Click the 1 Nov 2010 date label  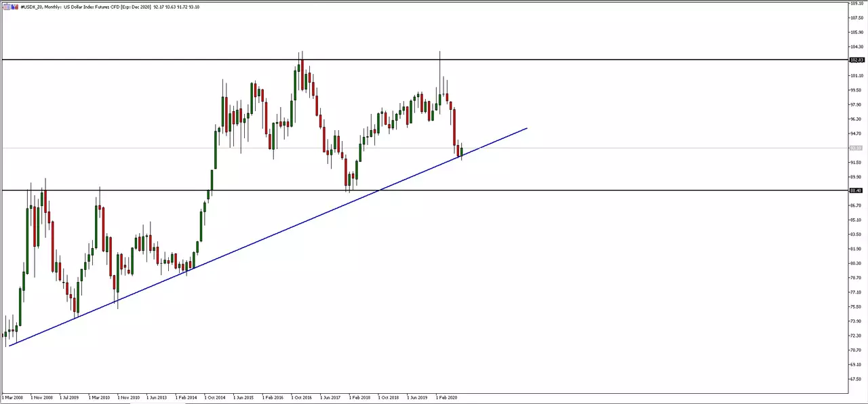point(128,398)
